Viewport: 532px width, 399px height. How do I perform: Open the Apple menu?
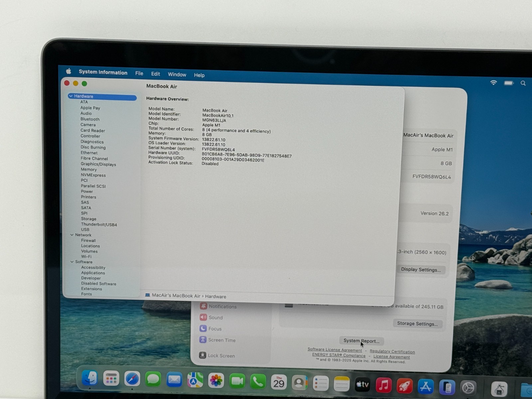tap(69, 71)
